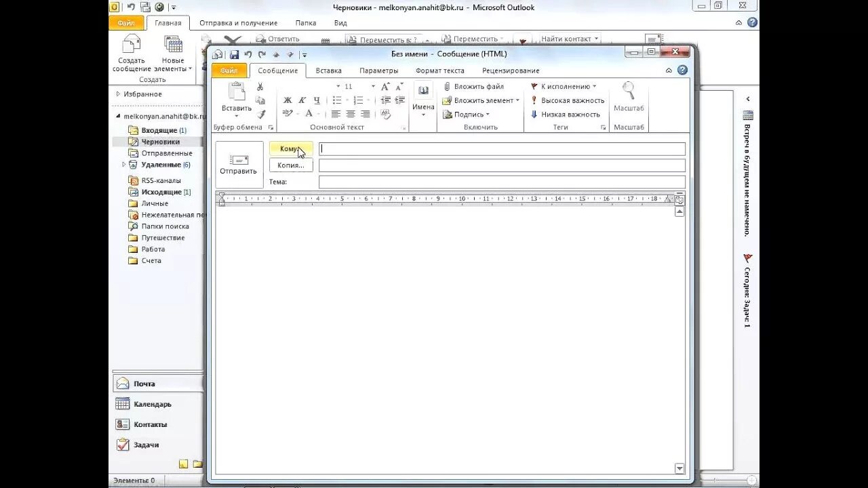The height and width of the screenshot is (488, 868).
Task: Click message body scroll down arrow
Action: [x=679, y=468]
